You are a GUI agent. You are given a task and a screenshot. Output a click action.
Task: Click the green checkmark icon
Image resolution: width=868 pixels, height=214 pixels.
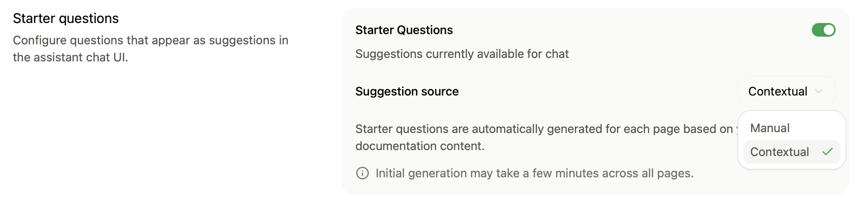coord(828,152)
